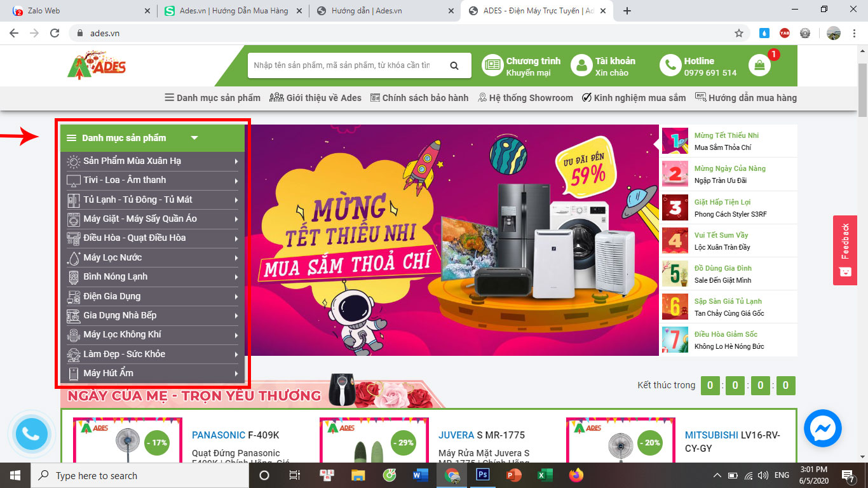Open the Vui Tết Sum Vầy promotion
The width and height of the screenshot is (868, 488).
pos(729,241)
